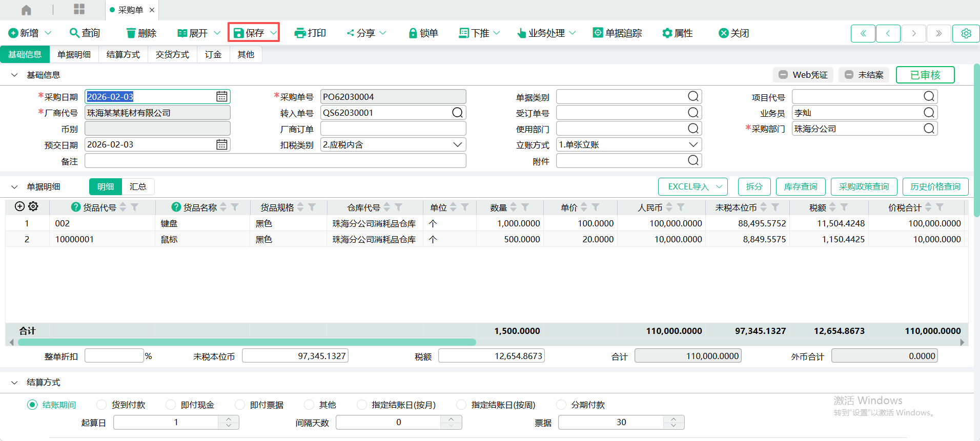Click the 库存查询 button
The height and width of the screenshot is (441, 980).
[800, 187]
